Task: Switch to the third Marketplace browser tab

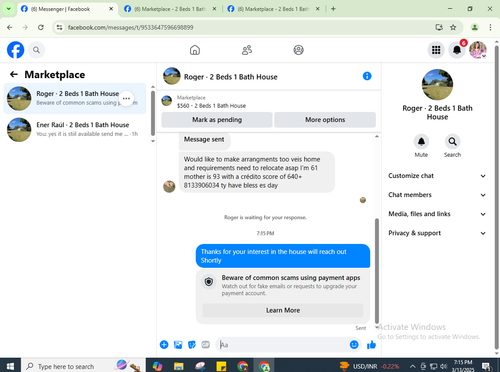Action: [x=273, y=9]
